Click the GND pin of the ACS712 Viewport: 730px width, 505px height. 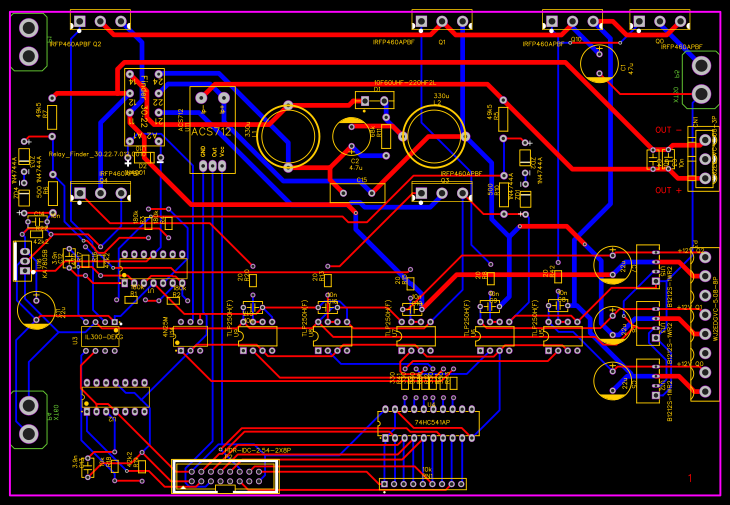[203, 166]
